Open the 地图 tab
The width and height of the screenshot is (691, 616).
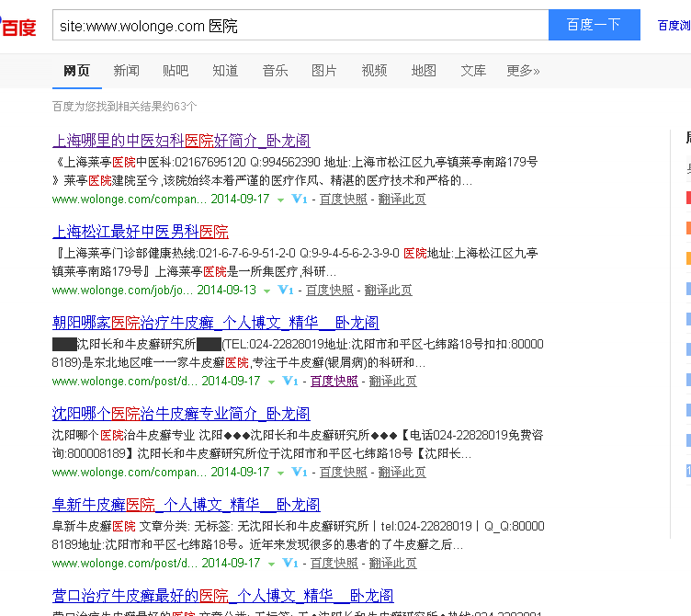[424, 71]
